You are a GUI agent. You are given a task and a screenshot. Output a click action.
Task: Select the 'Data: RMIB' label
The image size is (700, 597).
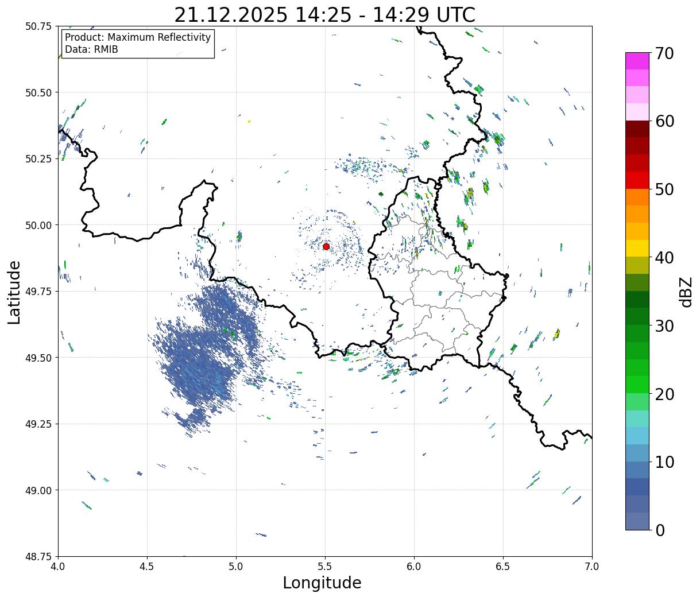[91, 49]
